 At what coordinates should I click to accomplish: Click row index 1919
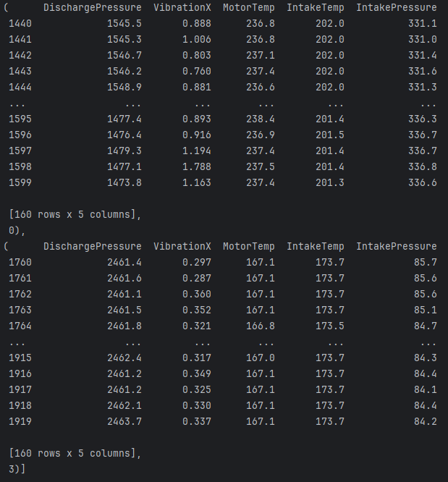[20, 421]
